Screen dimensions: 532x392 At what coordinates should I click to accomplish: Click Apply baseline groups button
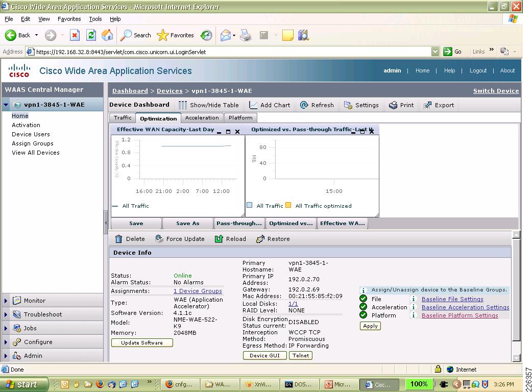coord(370,326)
